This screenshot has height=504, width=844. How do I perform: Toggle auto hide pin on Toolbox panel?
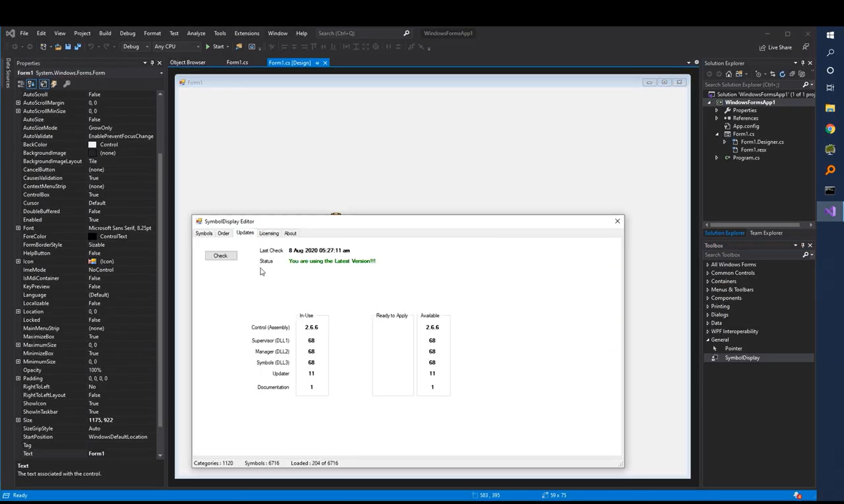coord(803,245)
